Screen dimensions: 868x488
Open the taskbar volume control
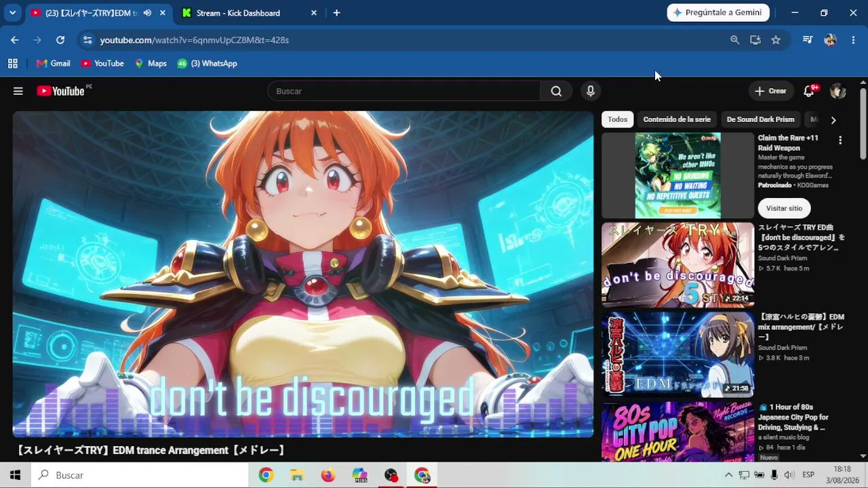coord(789,475)
